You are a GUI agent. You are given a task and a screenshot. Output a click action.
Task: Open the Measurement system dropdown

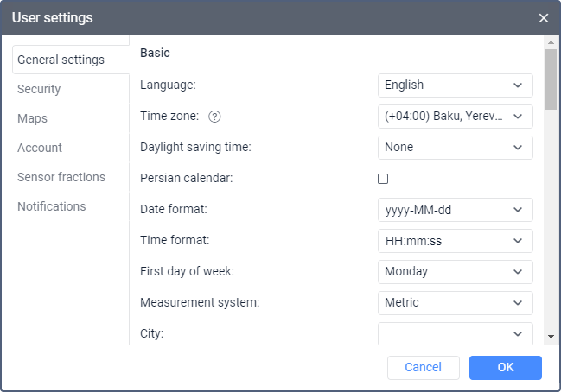[x=456, y=303]
